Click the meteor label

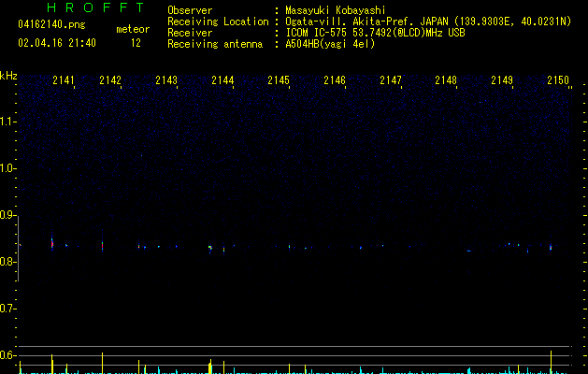(133, 29)
